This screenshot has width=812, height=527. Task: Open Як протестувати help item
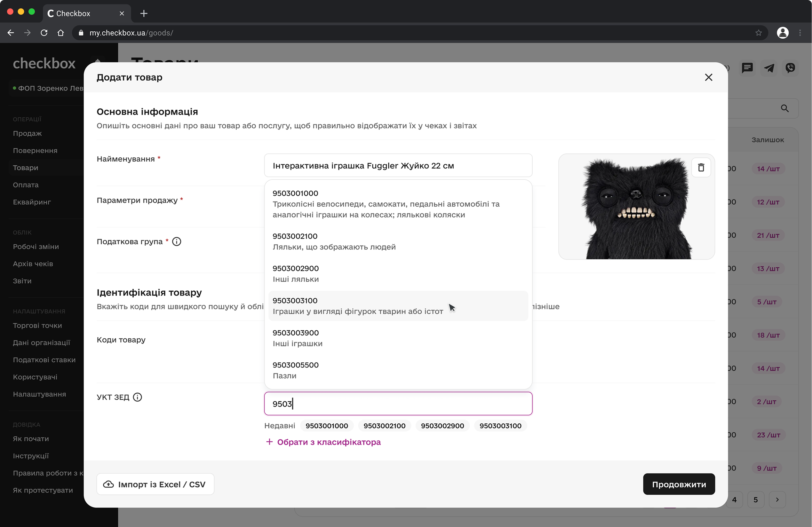43,490
